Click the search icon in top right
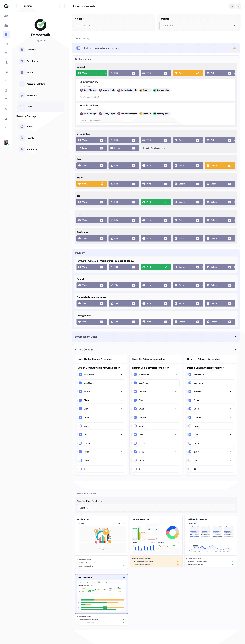245x644 pixels. (x=232, y=6)
